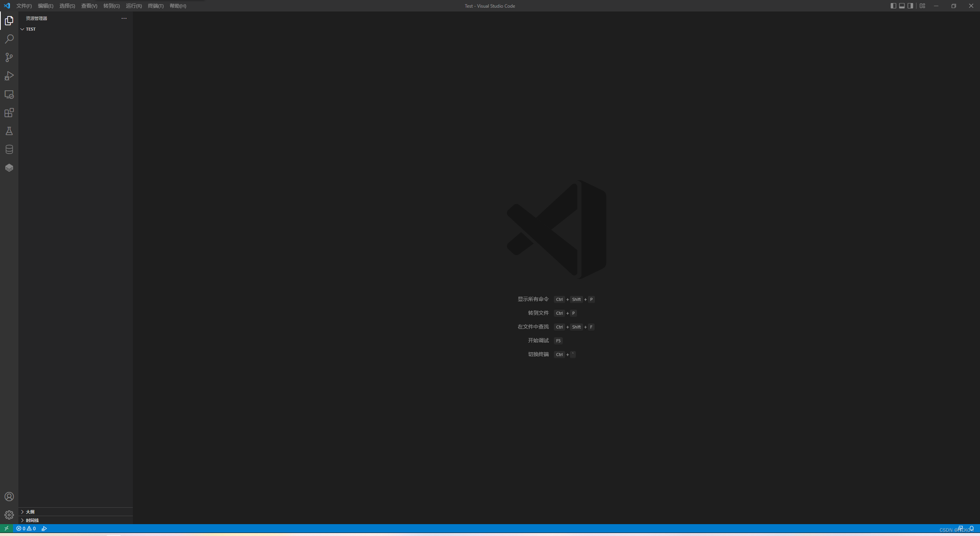This screenshot has height=536, width=980.
Task: Open the Customize Layout button
Action: pos(923,6)
